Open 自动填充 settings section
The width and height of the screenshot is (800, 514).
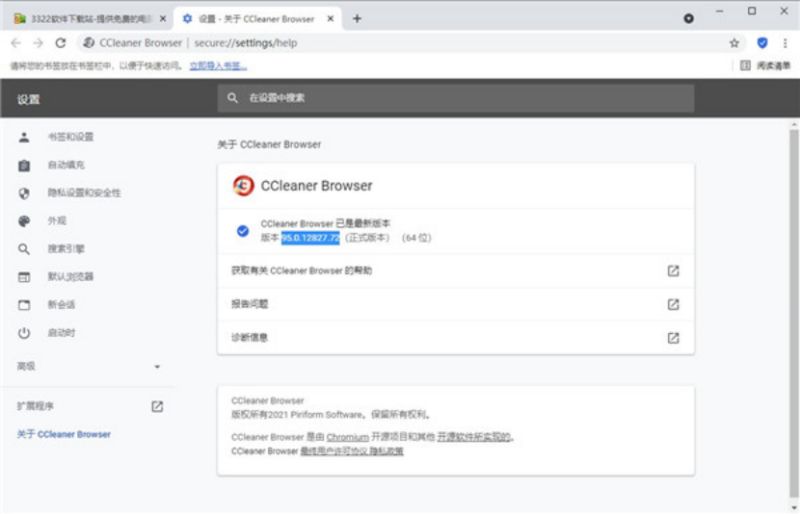[x=66, y=165]
